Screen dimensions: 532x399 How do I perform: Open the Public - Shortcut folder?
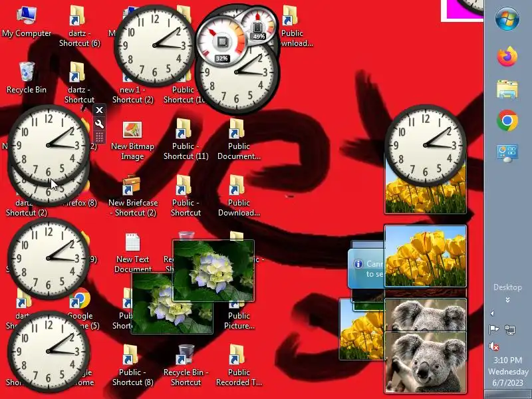[x=186, y=196]
